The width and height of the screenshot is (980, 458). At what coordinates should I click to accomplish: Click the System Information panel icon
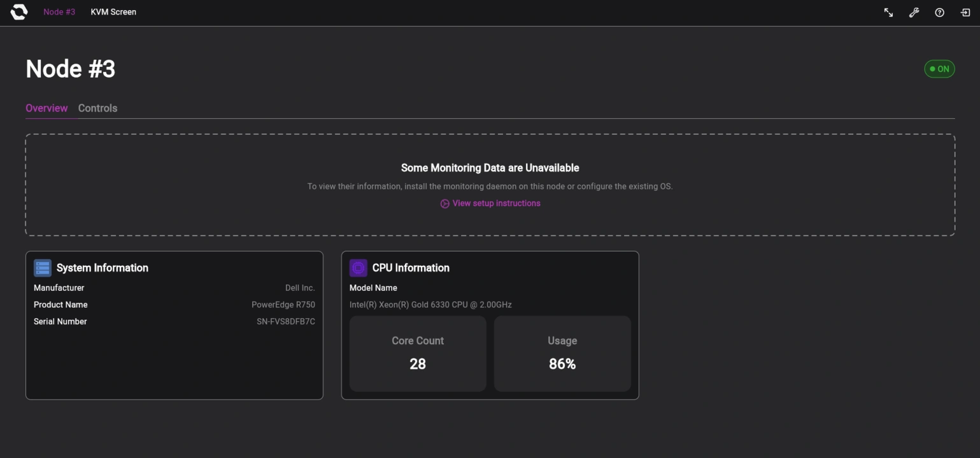[43, 268]
